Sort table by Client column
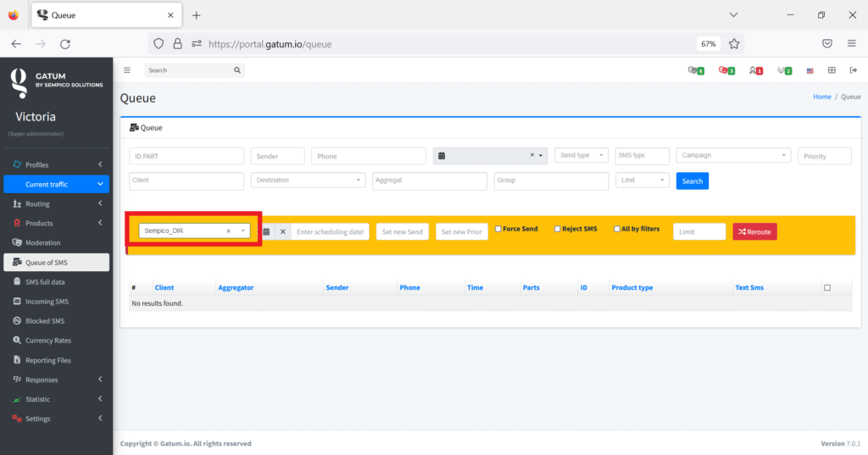 click(164, 288)
